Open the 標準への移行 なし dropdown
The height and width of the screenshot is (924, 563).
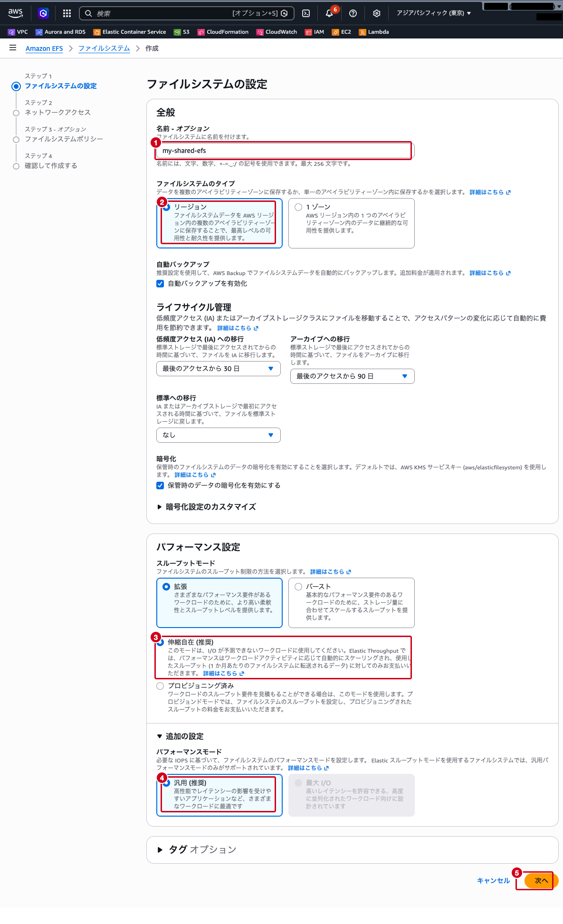click(x=219, y=435)
